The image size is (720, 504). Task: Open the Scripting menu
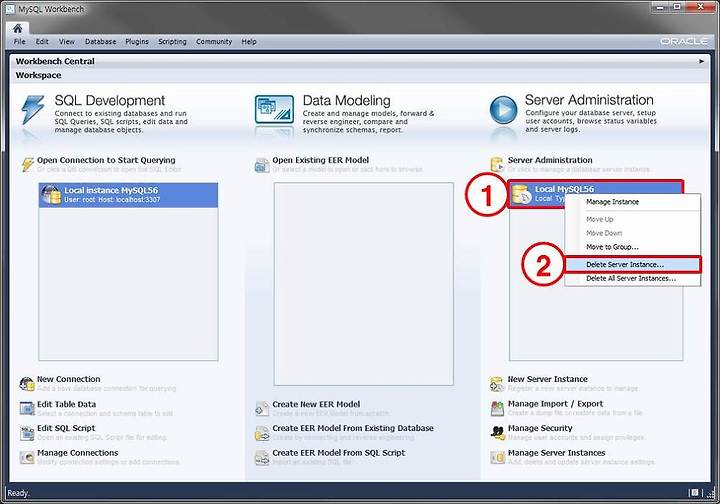(172, 42)
